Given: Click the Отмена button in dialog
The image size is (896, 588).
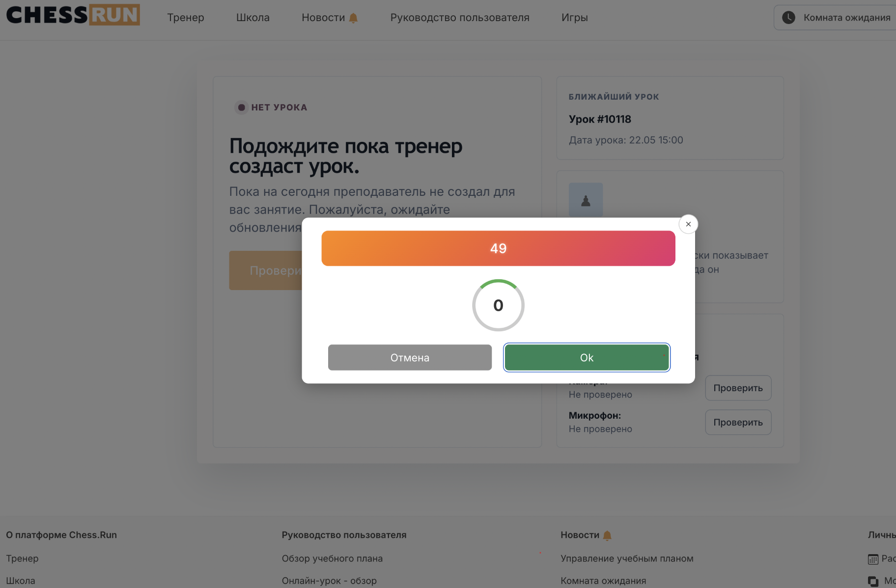Looking at the screenshot, I should (410, 357).
